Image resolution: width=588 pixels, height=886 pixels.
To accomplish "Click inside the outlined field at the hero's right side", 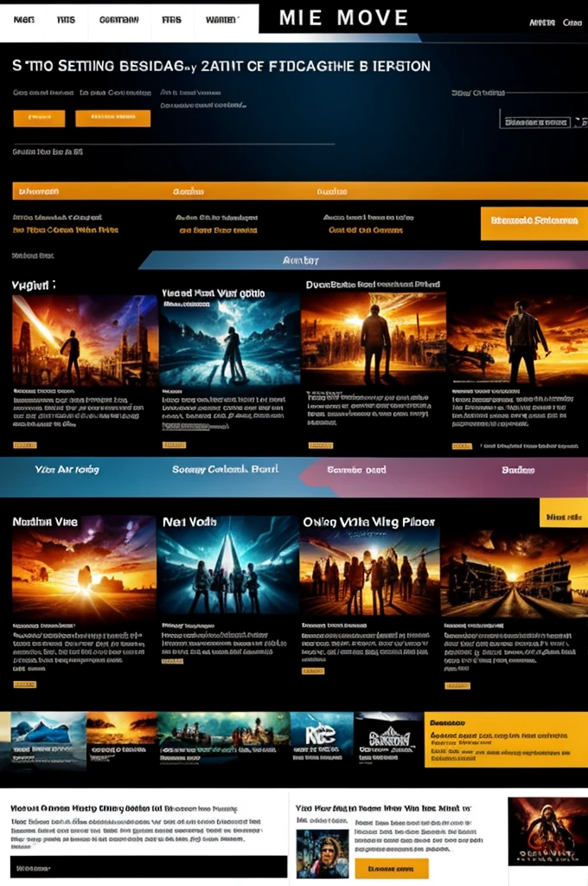I will pyautogui.click(x=535, y=121).
